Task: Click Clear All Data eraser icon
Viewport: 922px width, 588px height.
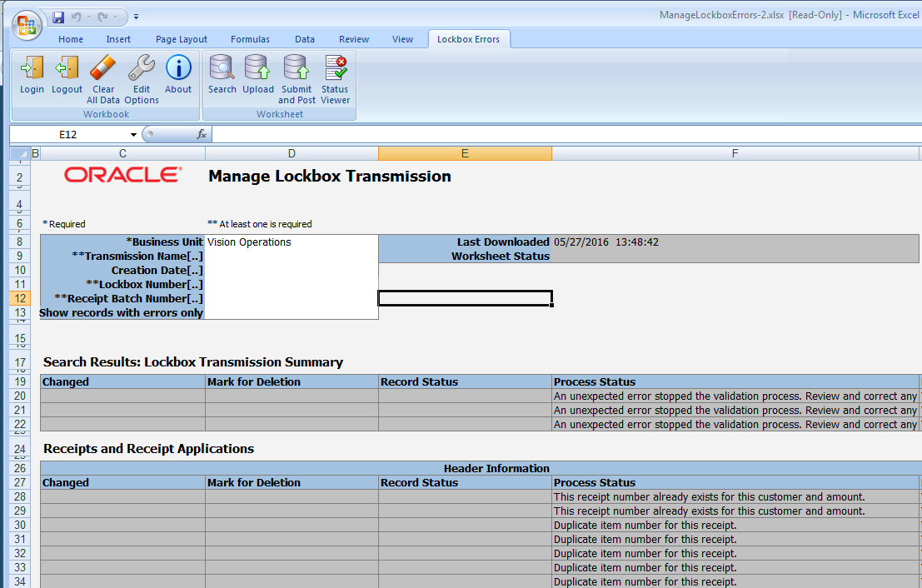Action: point(103,67)
